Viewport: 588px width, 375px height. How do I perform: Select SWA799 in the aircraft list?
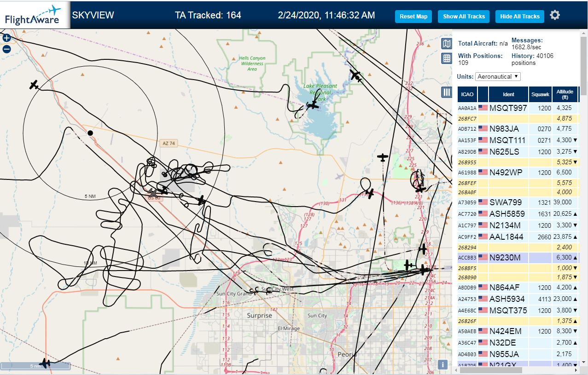pos(518,202)
